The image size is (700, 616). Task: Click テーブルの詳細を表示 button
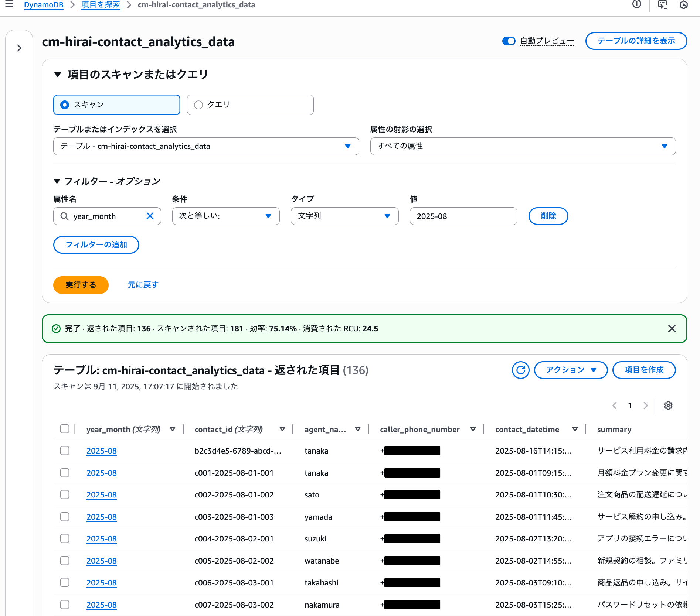tap(636, 41)
